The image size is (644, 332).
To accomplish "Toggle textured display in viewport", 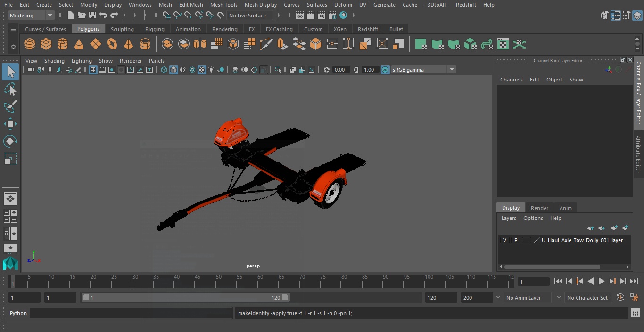I will [x=202, y=70].
